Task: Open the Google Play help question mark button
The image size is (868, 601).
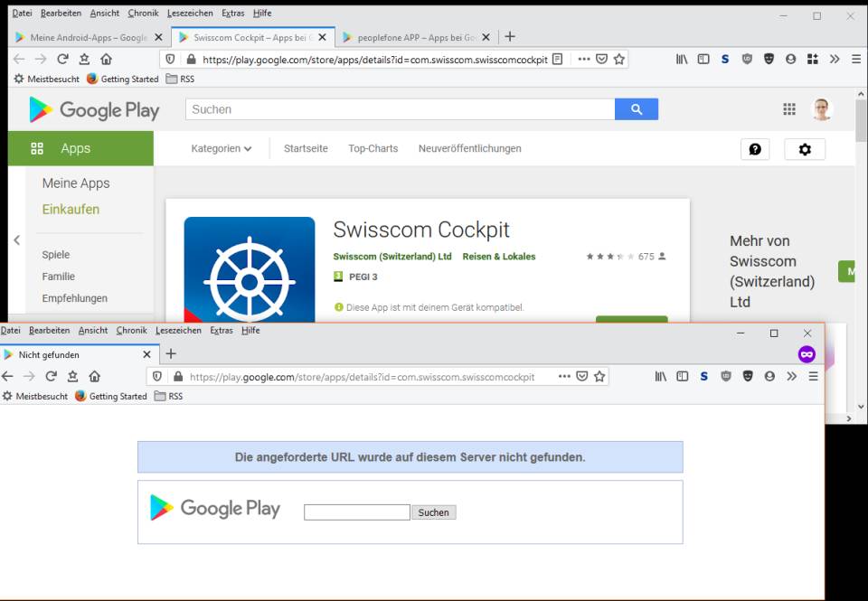Action: pos(755,149)
